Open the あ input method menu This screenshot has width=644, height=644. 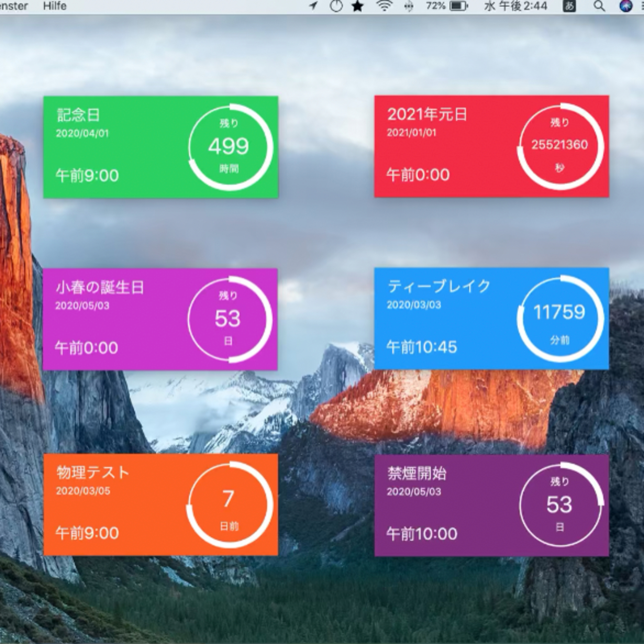click(x=569, y=6)
